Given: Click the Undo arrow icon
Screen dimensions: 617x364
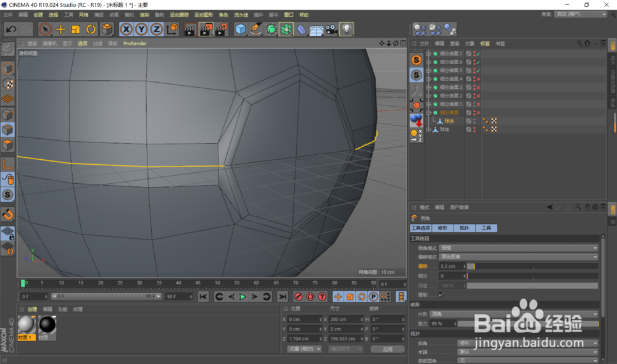Looking at the screenshot, I should (x=11, y=29).
